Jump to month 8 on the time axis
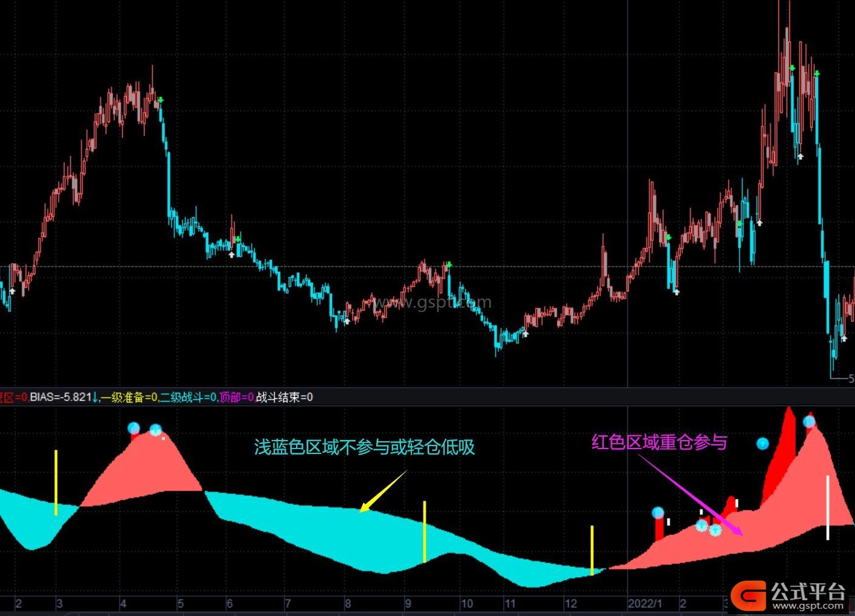This screenshot has height=616, width=855. coord(348,604)
